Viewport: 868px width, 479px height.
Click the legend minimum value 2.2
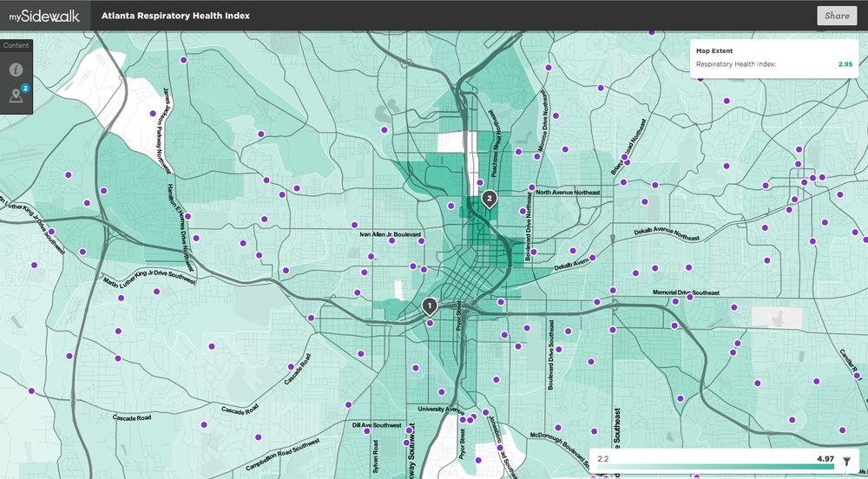click(x=604, y=457)
